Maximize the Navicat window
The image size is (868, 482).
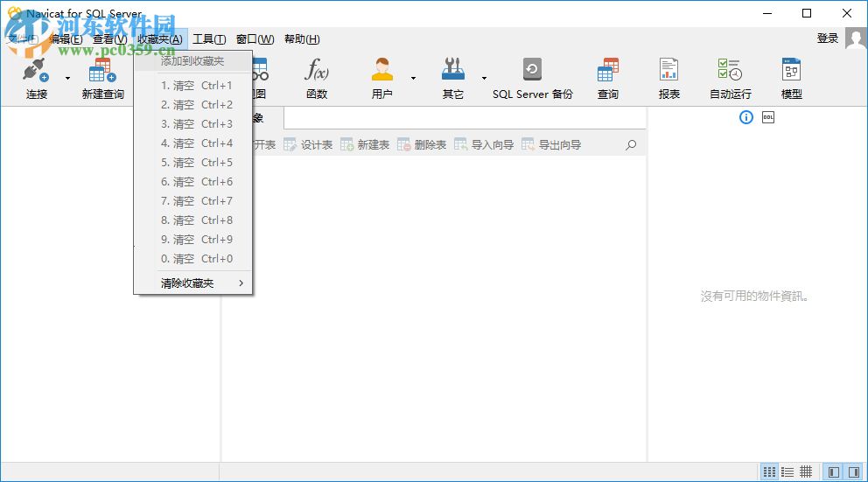(x=807, y=13)
